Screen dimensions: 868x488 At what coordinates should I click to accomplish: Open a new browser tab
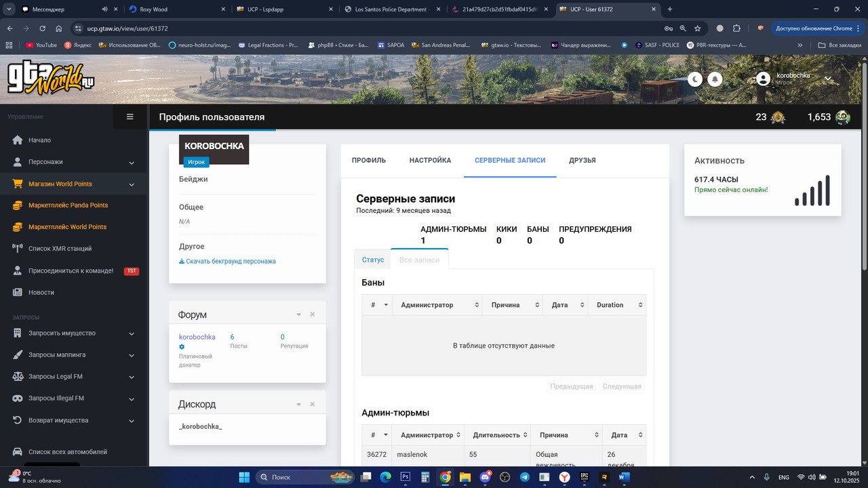pos(670,9)
